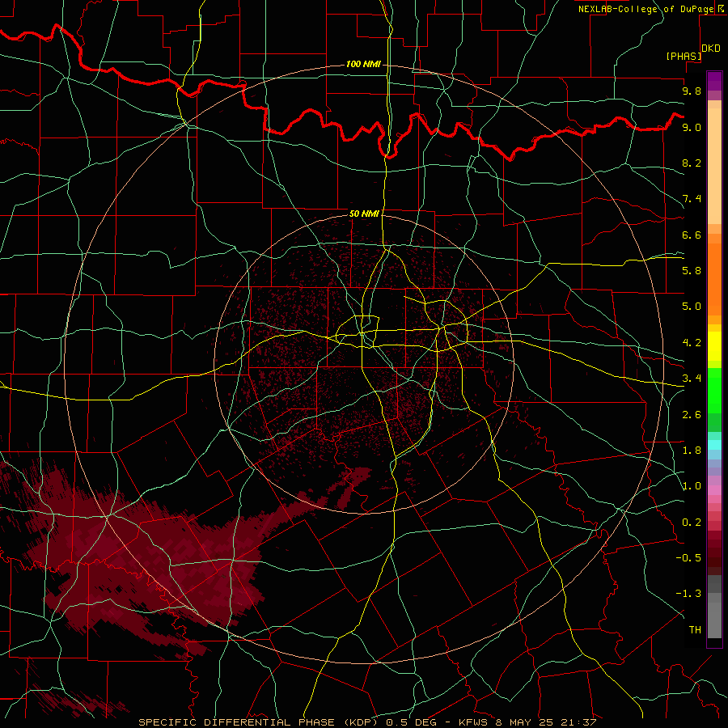Image resolution: width=728 pixels, height=728 pixels.
Task: Click the [PHAS] units label
Action: 684,56
